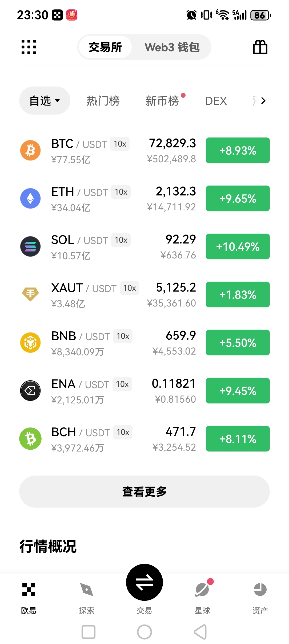This screenshot has width=289, height=644.
Task: Tap the Ethereum coin icon
Action: [30, 198]
